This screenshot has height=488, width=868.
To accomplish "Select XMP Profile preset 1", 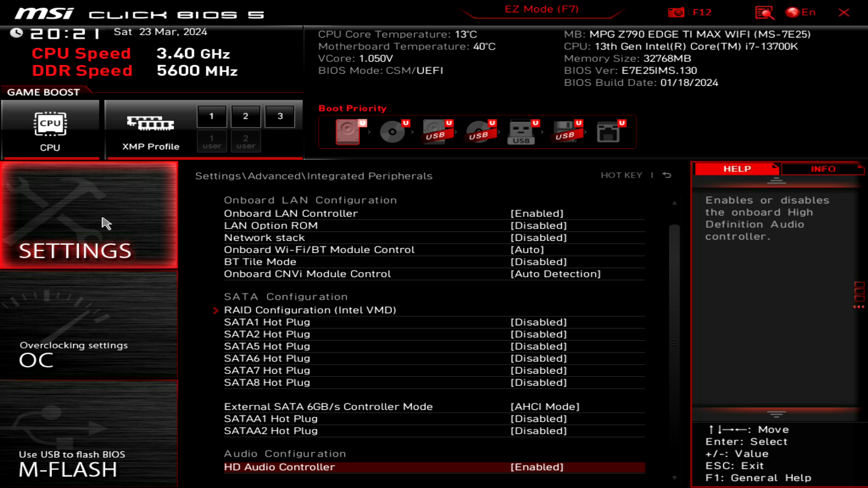I will click(x=212, y=116).
